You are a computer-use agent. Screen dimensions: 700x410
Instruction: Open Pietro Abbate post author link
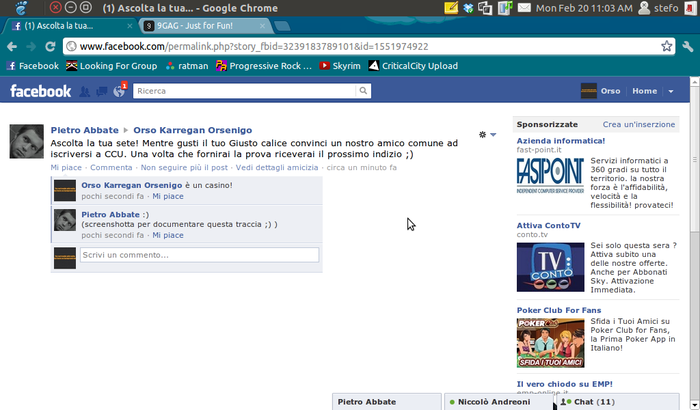pyautogui.click(x=84, y=130)
